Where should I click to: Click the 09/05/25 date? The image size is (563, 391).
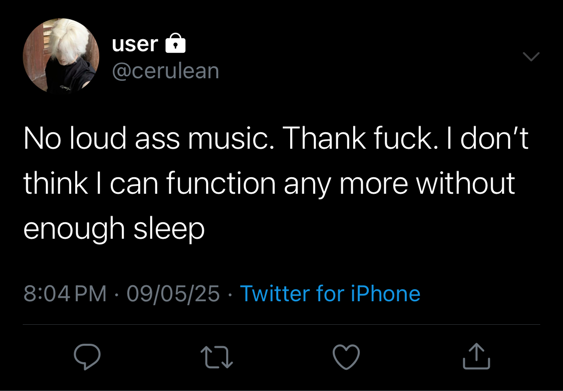click(173, 293)
